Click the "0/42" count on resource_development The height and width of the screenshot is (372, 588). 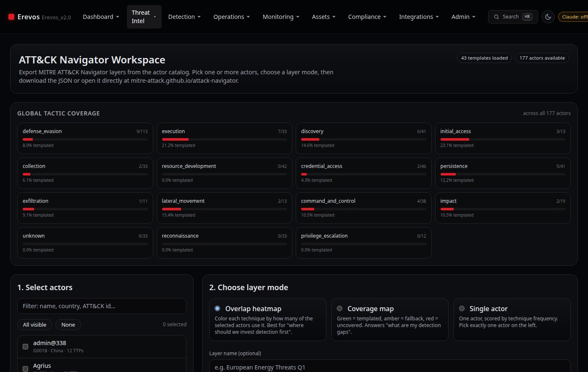point(282,166)
